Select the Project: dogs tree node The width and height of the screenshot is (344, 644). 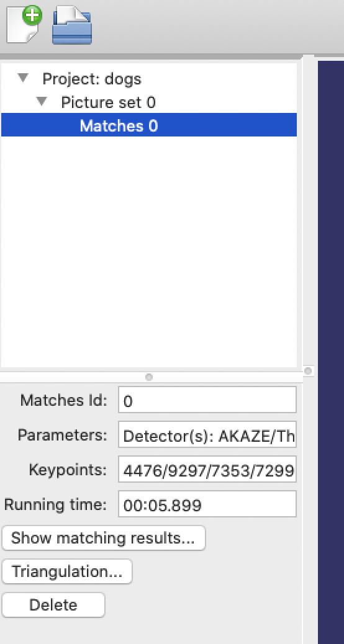pos(92,78)
